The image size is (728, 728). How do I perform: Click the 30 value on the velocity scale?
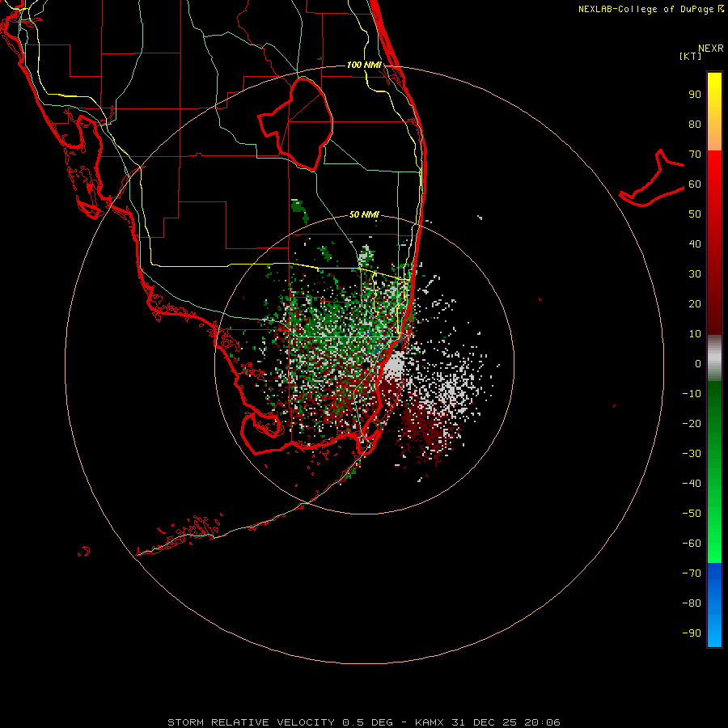point(695,274)
